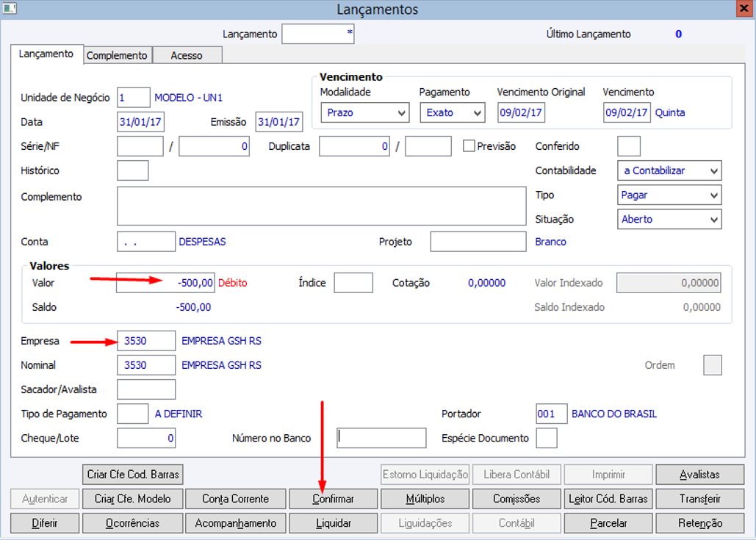Select the Conta Corrente button
This screenshot has height=540, width=756.
click(235, 499)
